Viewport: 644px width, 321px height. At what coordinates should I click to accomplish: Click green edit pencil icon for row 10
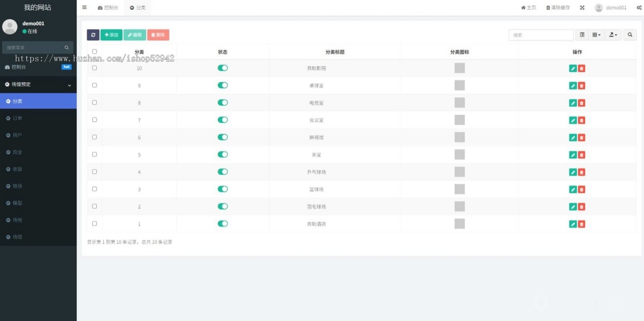(573, 68)
